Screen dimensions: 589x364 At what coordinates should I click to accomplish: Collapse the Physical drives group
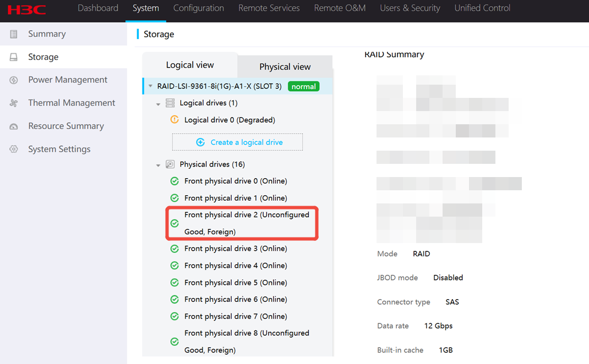point(158,165)
